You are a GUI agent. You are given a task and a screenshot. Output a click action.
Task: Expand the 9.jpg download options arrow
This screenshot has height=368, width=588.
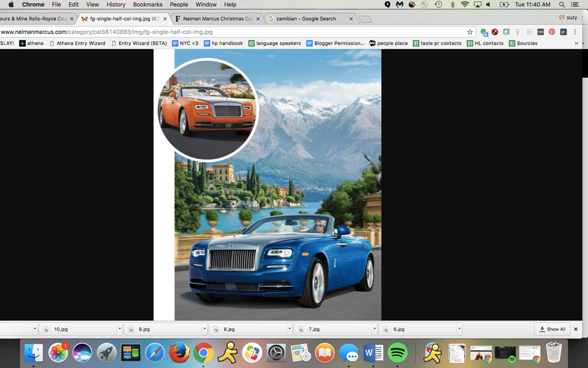pos(205,329)
